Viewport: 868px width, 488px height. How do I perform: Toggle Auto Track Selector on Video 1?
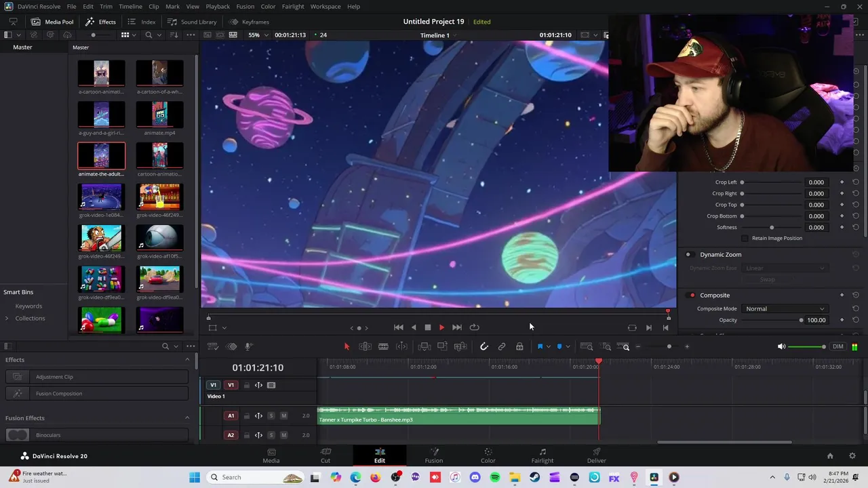(x=258, y=385)
